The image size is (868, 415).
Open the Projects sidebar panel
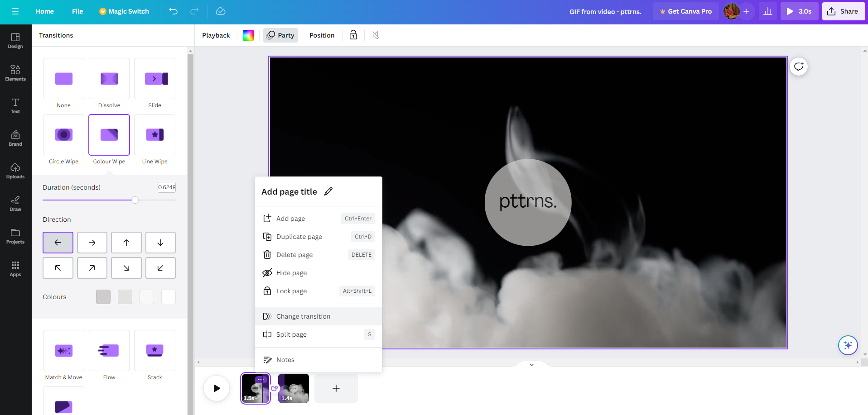(15, 236)
